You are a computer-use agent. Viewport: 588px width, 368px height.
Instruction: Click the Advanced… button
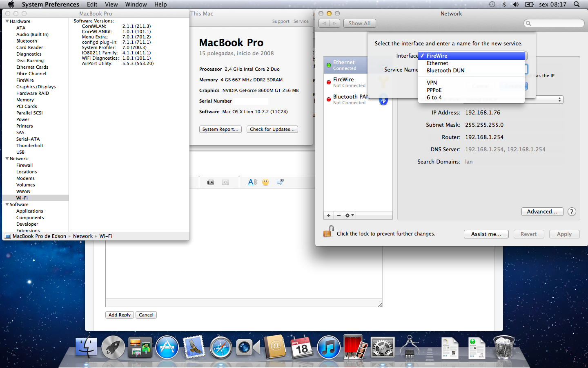tap(542, 212)
